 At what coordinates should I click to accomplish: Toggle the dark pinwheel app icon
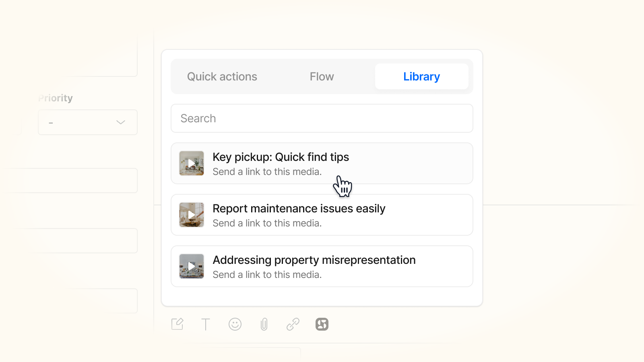(322, 324)
